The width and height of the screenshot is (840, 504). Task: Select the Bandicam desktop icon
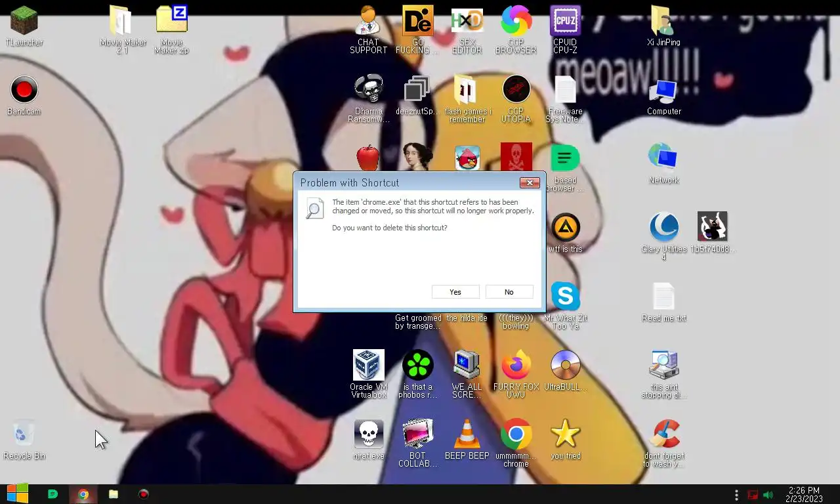point(24,95)
